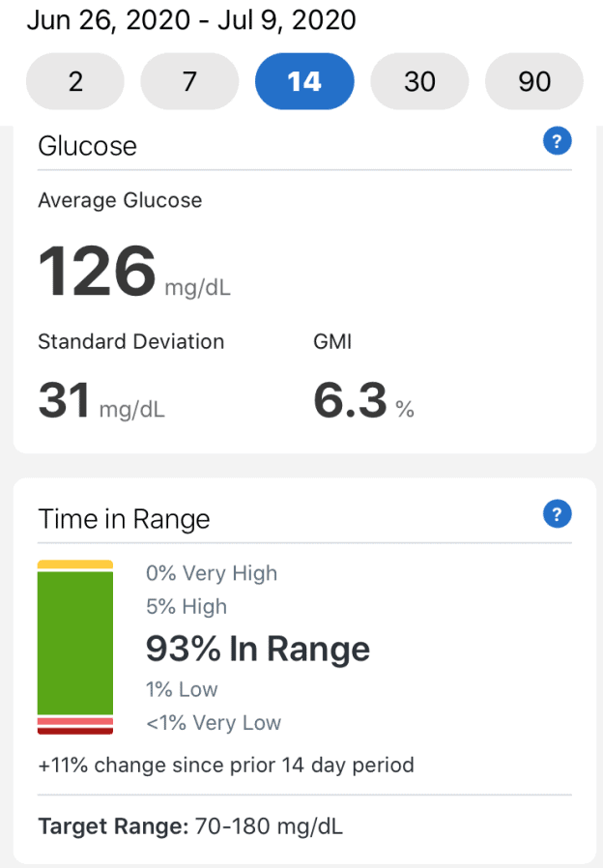Image resolution: width=603 pixels, height=868 pixels.
Task: Click the blue question mark beside Glucose
Action: click(557, 141)
